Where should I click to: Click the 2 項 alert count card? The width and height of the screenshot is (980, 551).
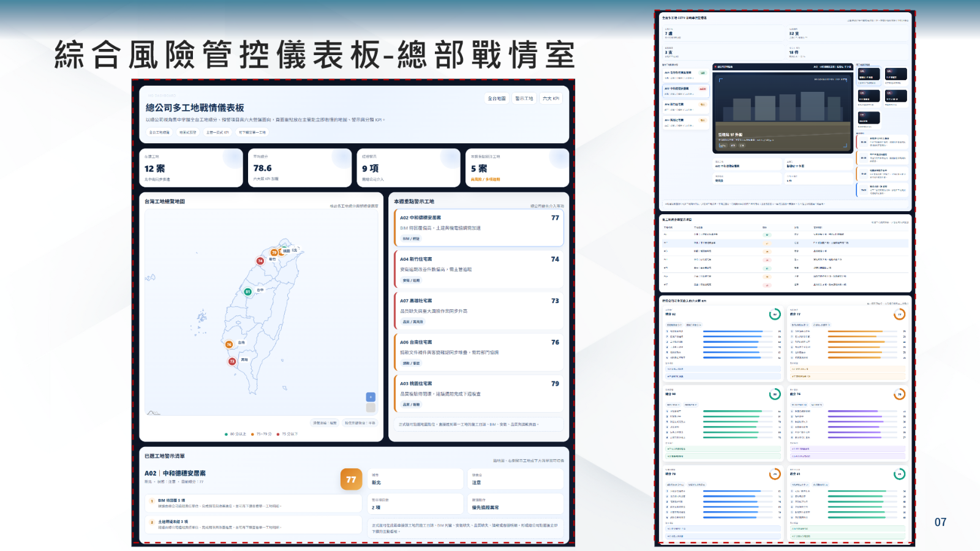[x=416, y=504]
